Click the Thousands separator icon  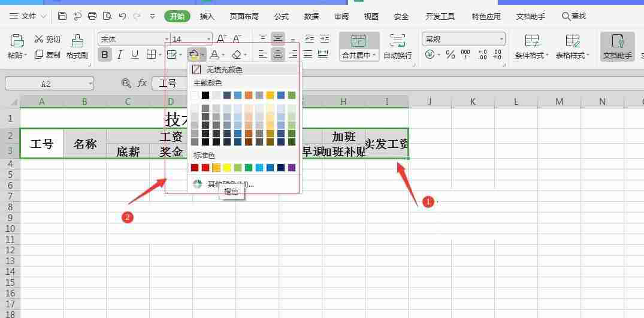(465, 54)
